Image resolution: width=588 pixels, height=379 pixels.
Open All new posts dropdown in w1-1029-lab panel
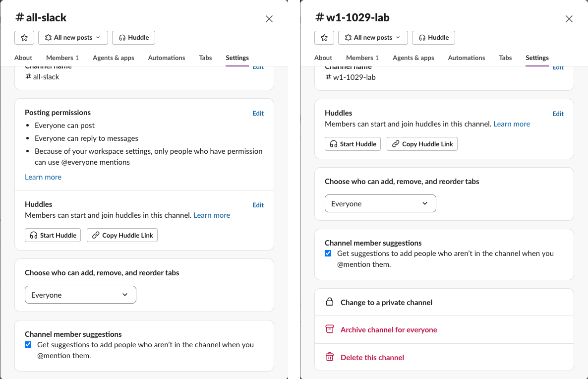coord(373,38)
